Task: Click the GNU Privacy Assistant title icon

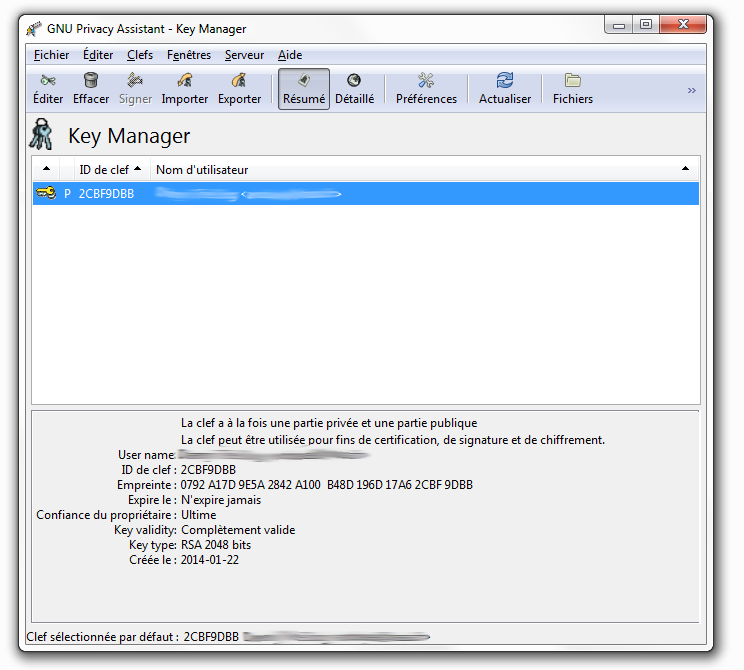Action: (x=34, y=29)
